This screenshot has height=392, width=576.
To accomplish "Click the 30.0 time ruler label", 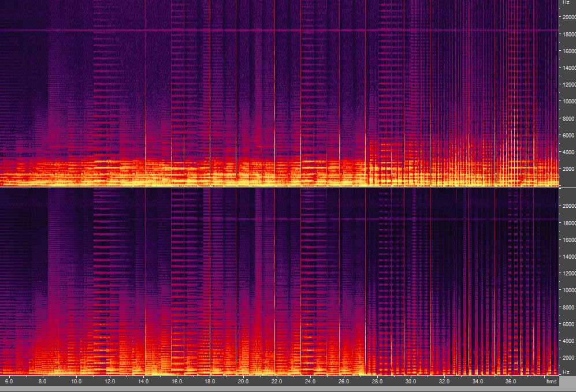I will pyautogui.click(x=411, y=382).
